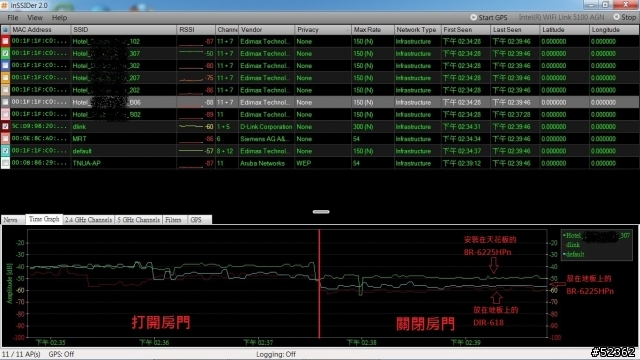Viewport: 640px width, 360px height.
Task: Toggle checkbox for dlink network row
Action: [5, 127]
